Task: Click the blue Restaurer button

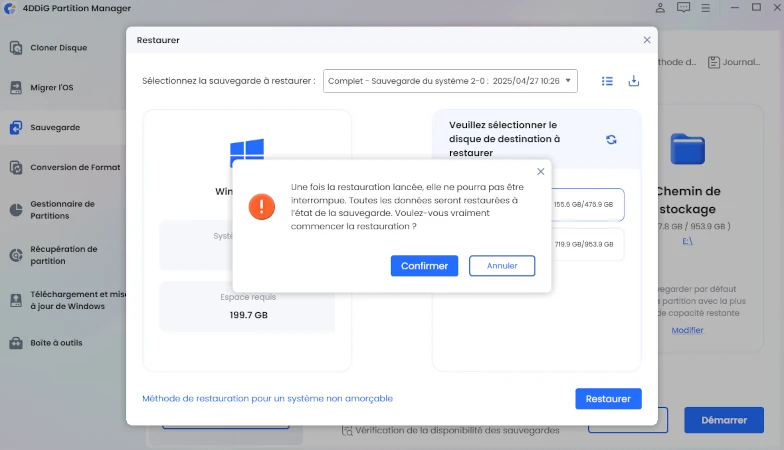Action: (x=608, y=398)
